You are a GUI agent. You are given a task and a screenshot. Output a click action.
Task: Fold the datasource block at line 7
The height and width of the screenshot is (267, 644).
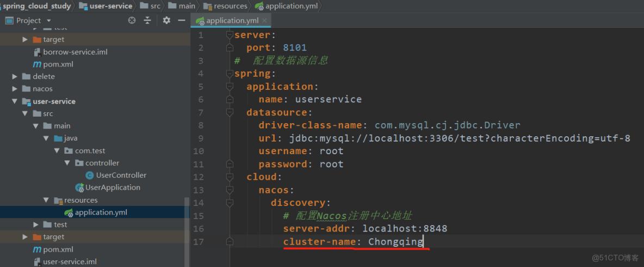coord(230,112)
